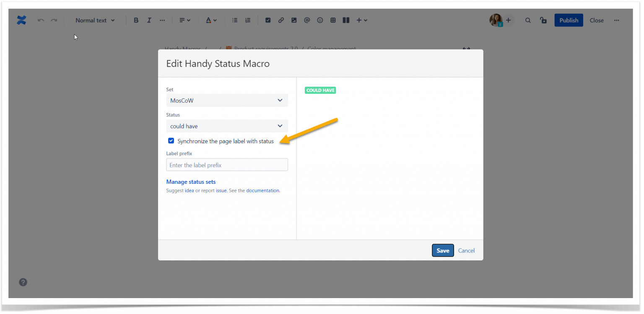The height and width of the screenshot is (314, 644).
Task: Add a layout with the columns icon
Action: (346, 20)
